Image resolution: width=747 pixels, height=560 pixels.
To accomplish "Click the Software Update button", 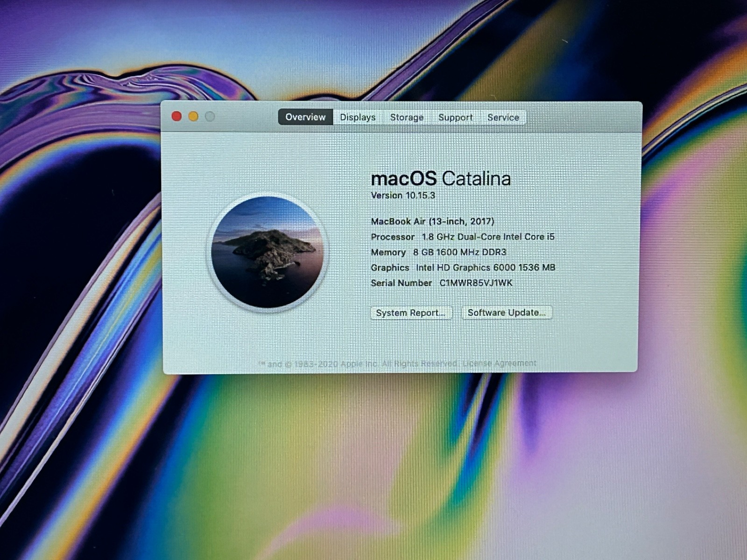I will (x=507, y=313).
